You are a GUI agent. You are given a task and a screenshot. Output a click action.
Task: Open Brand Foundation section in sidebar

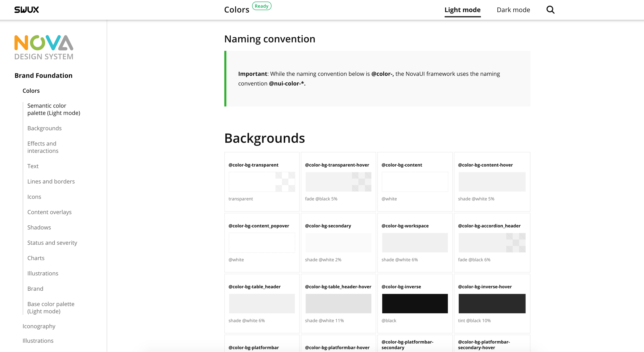(43, 76)
